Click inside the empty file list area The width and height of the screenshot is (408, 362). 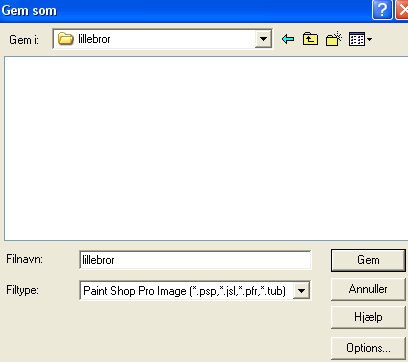click(206, 148)
